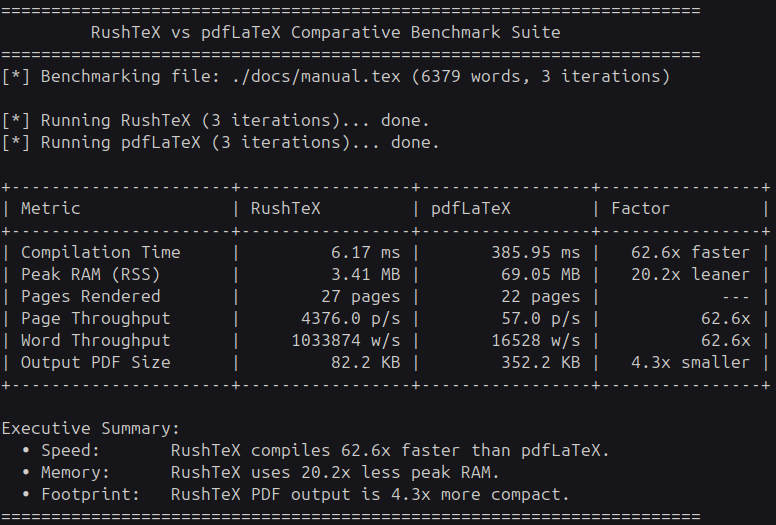Viewport: 776px width, 525px height.
Task: Click the 1033874 w/s value
Action: (x=345, y=340)
